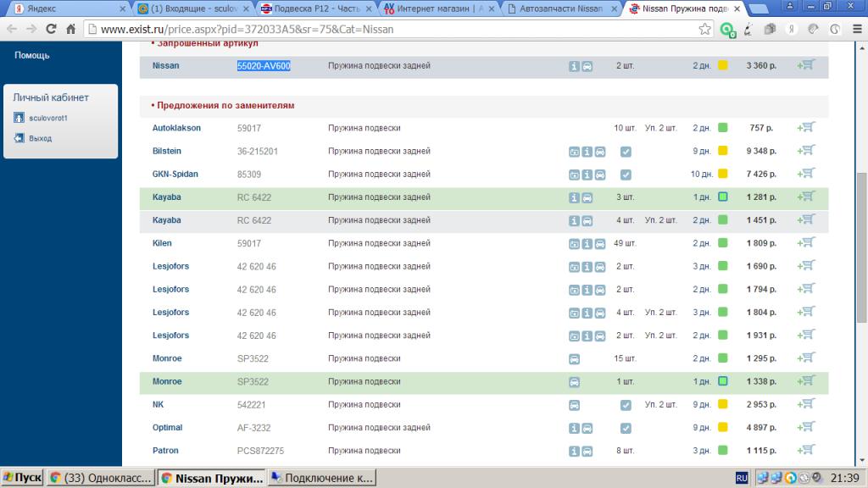Screen dimensions: 868x488
Task: Open sculovorot1 account link
Action: pos(48,118)
